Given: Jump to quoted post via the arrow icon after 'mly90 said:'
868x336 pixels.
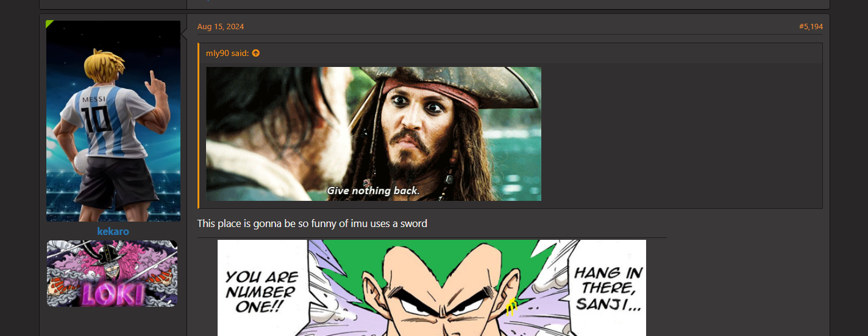Looking at the screenshot, I should coord(255,53).
